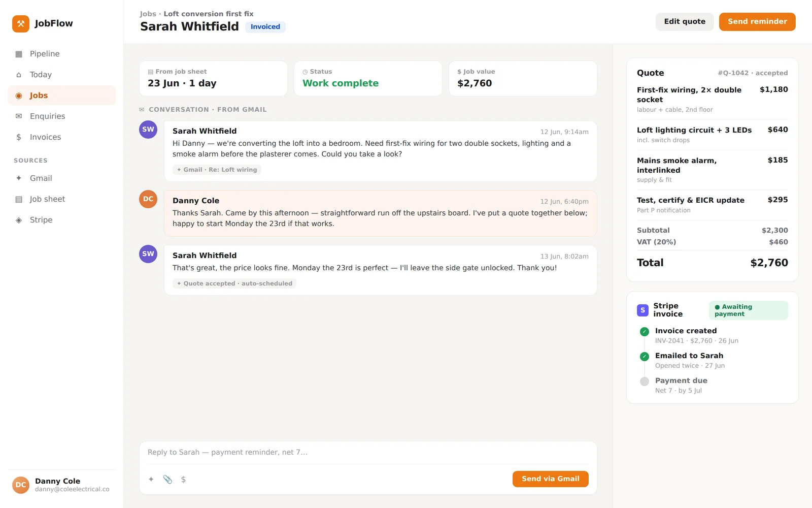812x508 pixels.
Task: Click the Job value $2,760 card
Action: tap(523, 78)
